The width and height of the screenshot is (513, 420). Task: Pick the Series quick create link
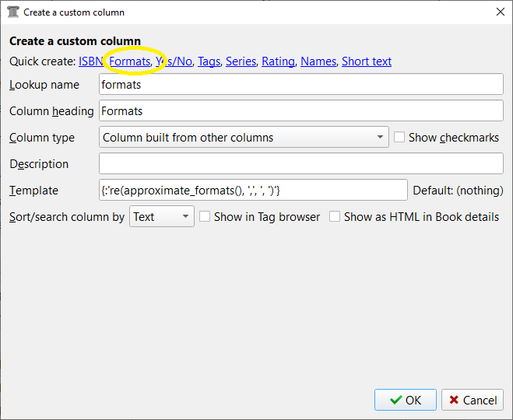(x=241, y=61)
